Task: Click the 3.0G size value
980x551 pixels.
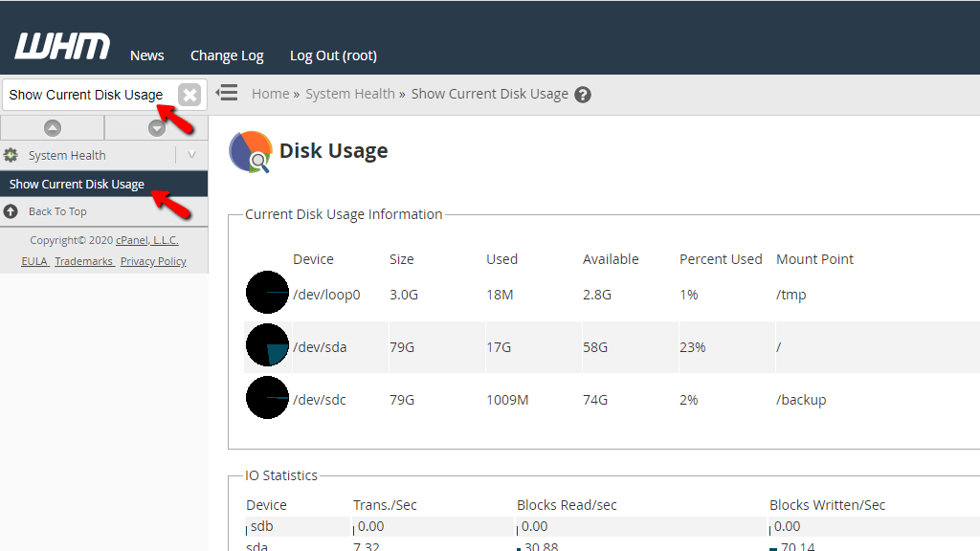Action: [404, 295]
